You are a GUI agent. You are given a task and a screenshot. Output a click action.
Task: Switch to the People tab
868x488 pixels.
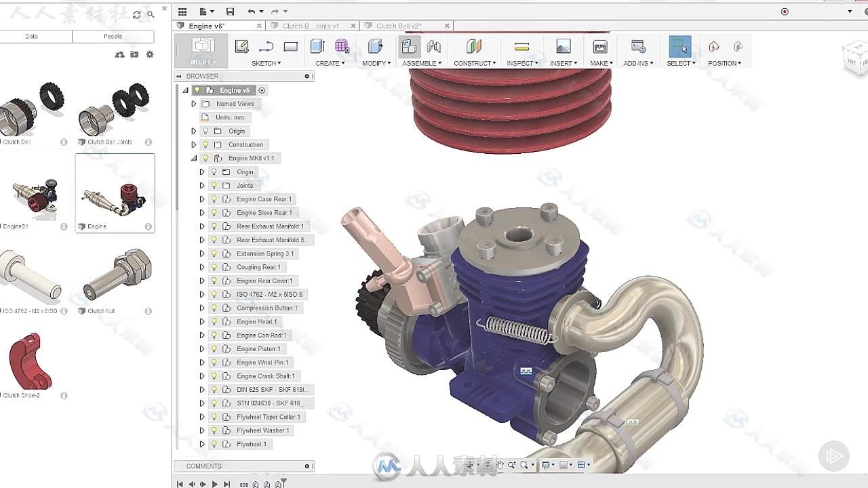pyautogui.click(x=113, y=36)
